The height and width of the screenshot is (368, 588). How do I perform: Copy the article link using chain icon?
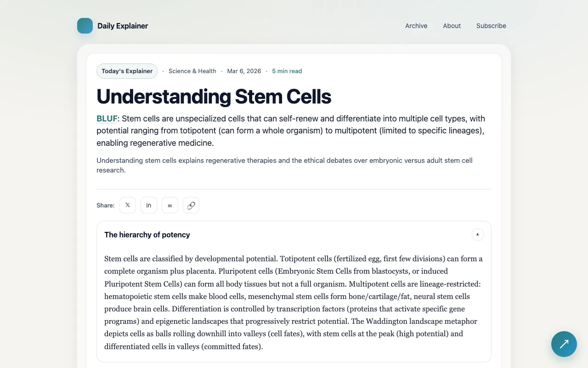191,205
